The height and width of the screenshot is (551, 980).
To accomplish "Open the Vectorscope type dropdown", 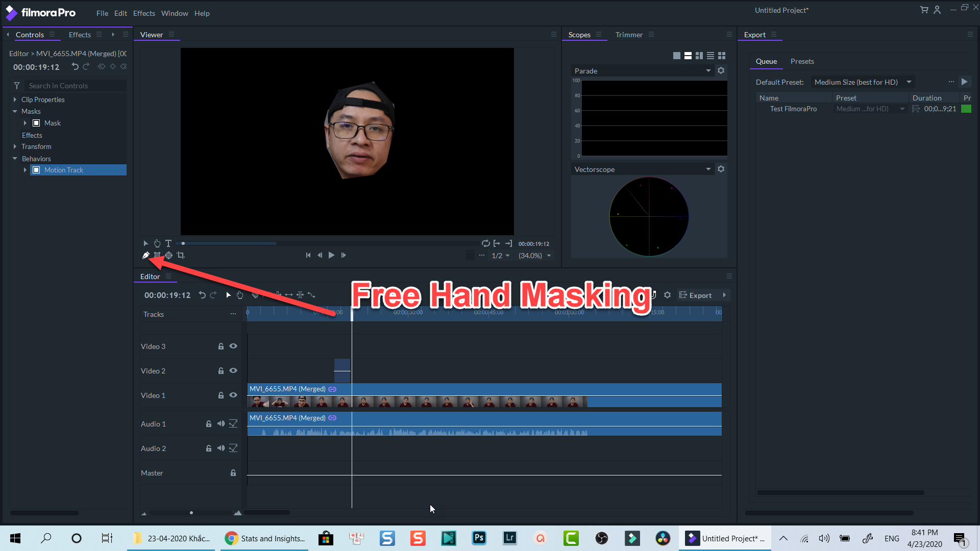I will click(708, 169).
